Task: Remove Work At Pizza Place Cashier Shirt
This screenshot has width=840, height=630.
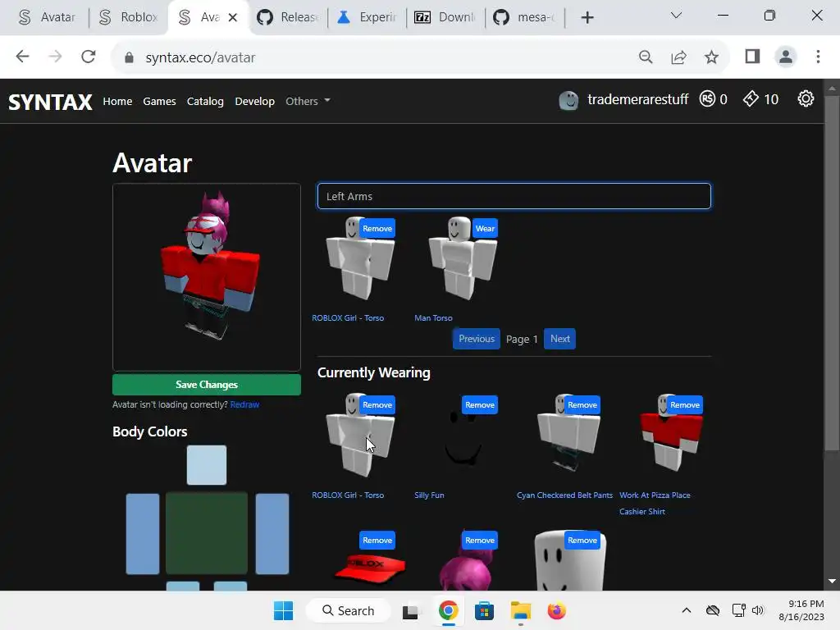Action: point(685,404)
